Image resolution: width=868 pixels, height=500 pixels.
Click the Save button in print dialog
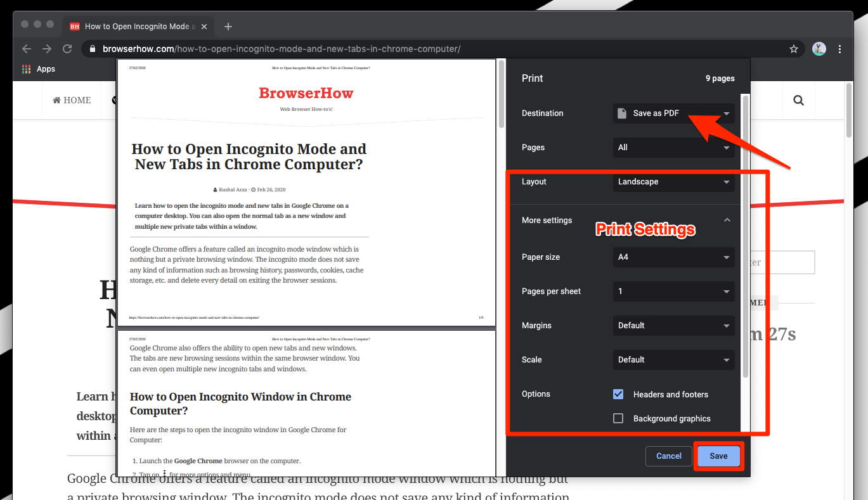coord(718,456)
